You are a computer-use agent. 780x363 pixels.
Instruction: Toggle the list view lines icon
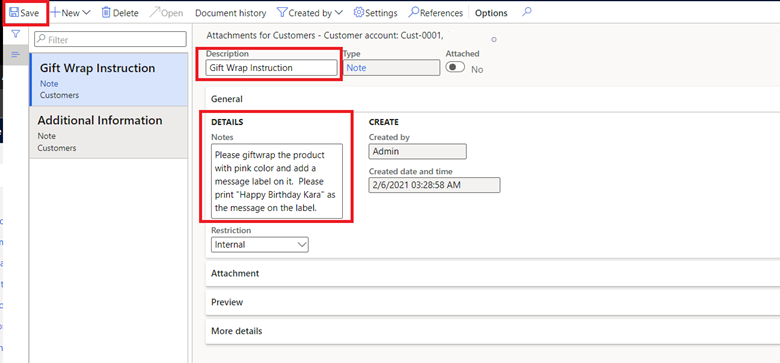pyautogui.click(x=15, y=54)
